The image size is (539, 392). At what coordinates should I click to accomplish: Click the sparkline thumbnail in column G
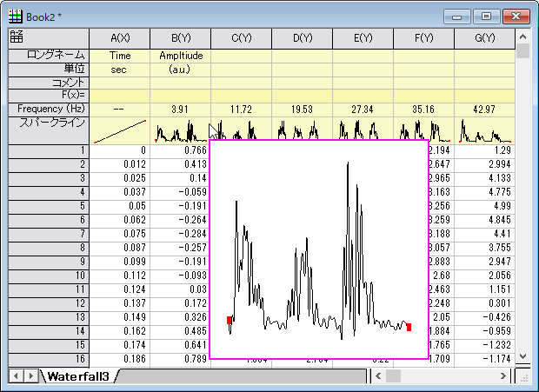pos(485,131)
